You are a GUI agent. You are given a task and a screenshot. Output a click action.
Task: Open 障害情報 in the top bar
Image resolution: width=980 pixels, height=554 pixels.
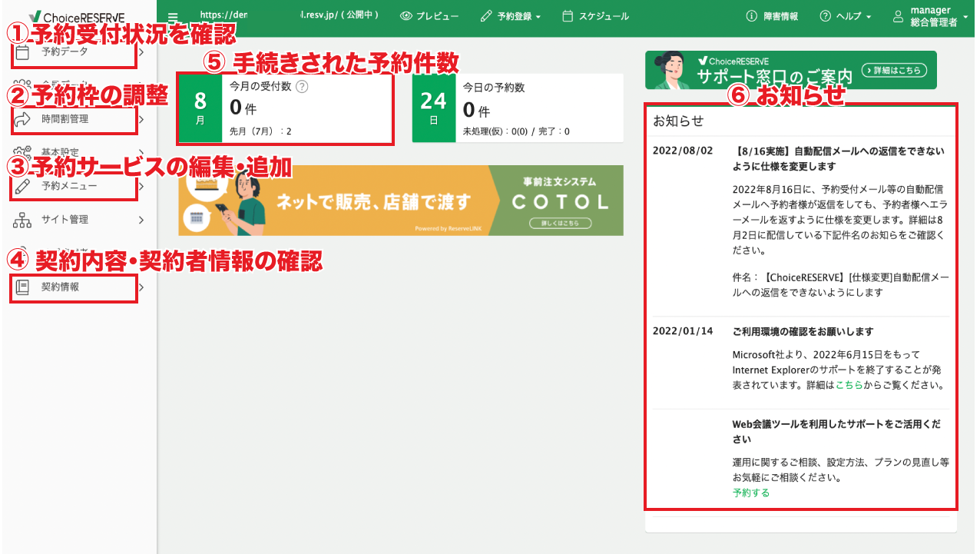pos(772,16)
